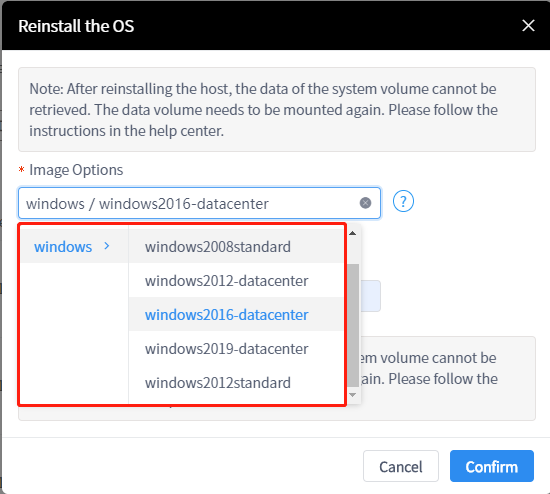Open the Image Options help question-mark icon
This screenshot has width=550, height=494.
[403, 201]
